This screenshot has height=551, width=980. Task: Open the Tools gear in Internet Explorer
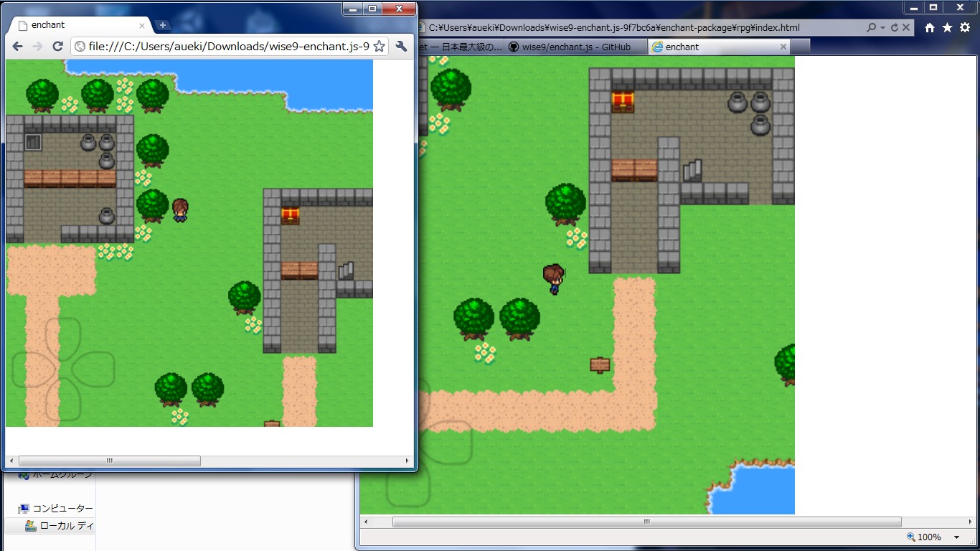tap(965, 28)
